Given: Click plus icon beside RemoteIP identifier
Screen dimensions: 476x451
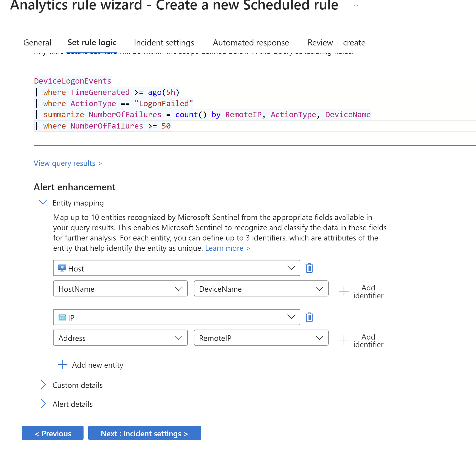Looking at the screenshot, I should pos(344,340).
